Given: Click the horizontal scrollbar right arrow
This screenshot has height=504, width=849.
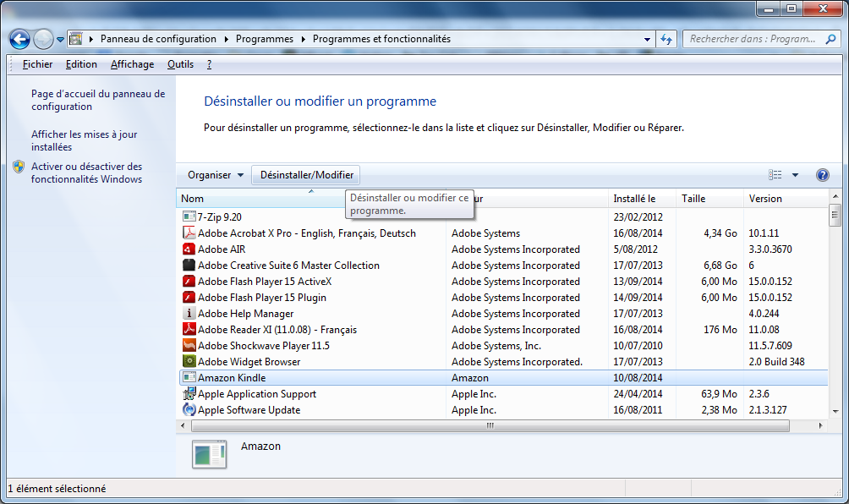Looking at the screenshot, I should (821, 425).
